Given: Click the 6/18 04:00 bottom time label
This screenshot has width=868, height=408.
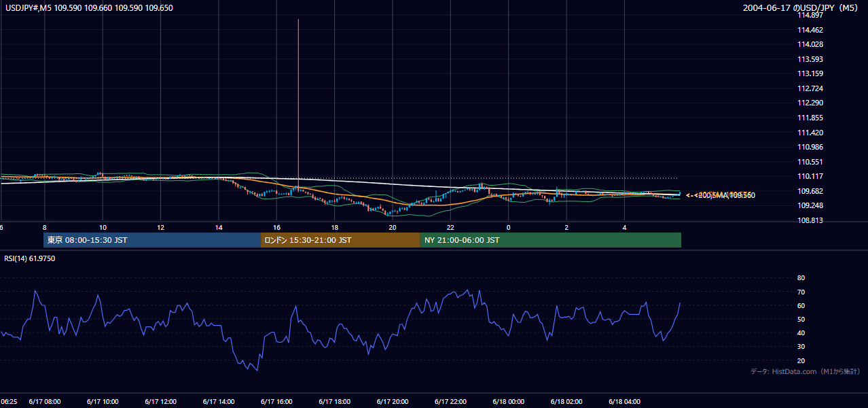Looking at the screenshot, I should pyautogui.click(x=624, y=401).
